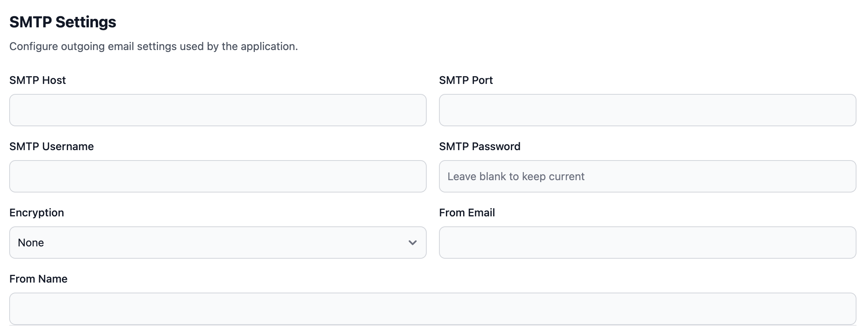
Task: Click the 'SMTP Password' field label
Action: [480, 146]
